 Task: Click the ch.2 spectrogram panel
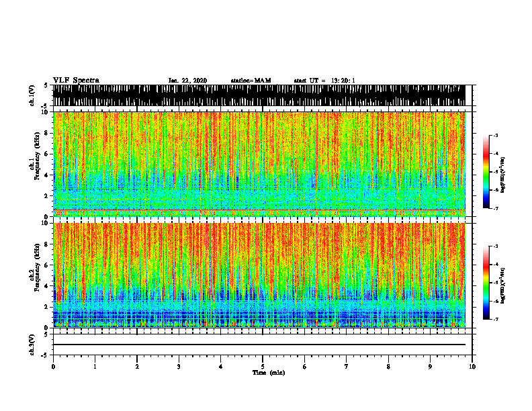click(259, 275)
